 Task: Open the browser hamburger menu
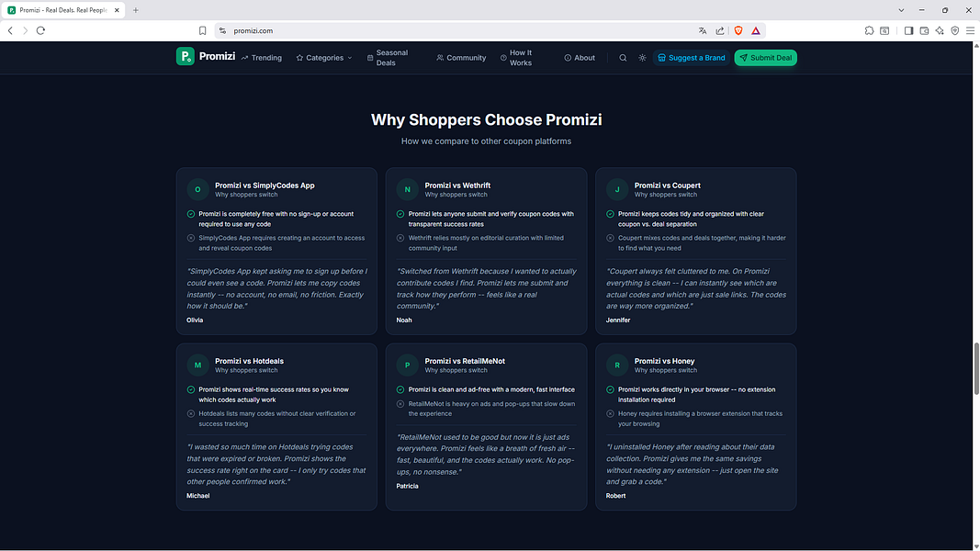(x=970, y=30)
